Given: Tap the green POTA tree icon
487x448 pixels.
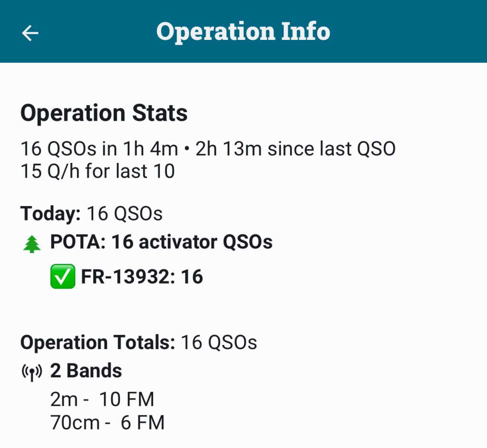Looking at the screenshot, I should [32, 244].
